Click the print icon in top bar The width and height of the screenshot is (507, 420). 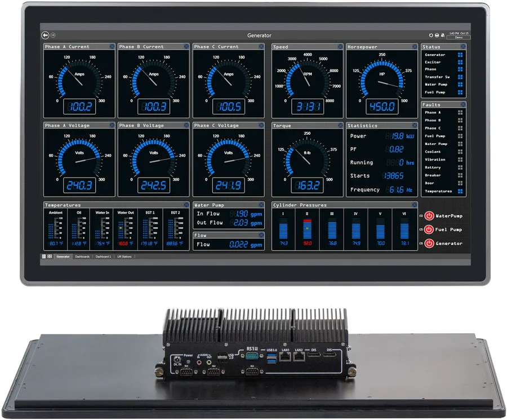(437, 36)
